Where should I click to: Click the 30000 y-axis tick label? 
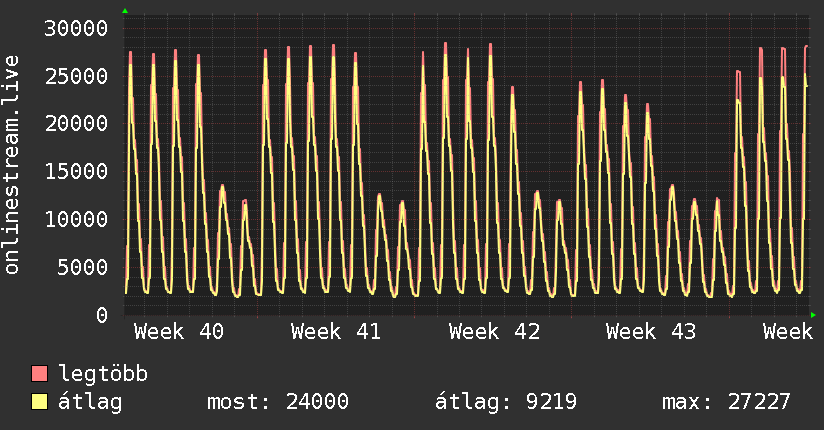coord(76,28)
